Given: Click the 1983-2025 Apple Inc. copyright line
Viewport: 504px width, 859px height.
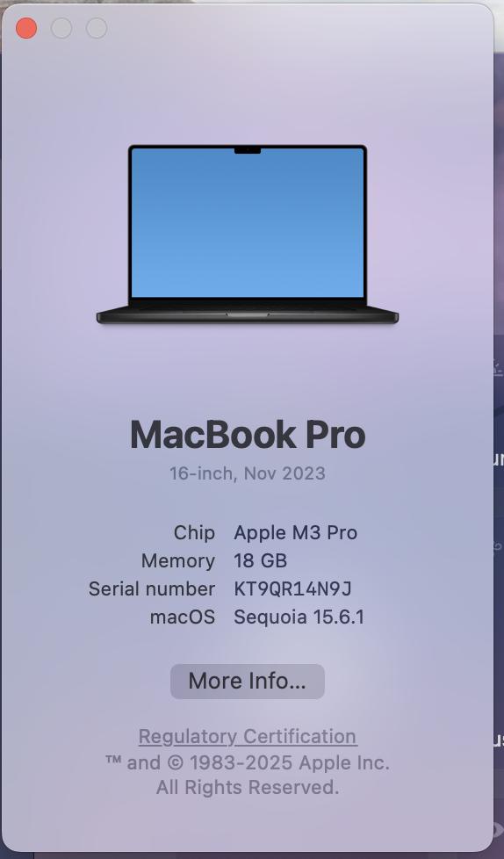Looking at the screenshot, I should [x=248, y=762].
